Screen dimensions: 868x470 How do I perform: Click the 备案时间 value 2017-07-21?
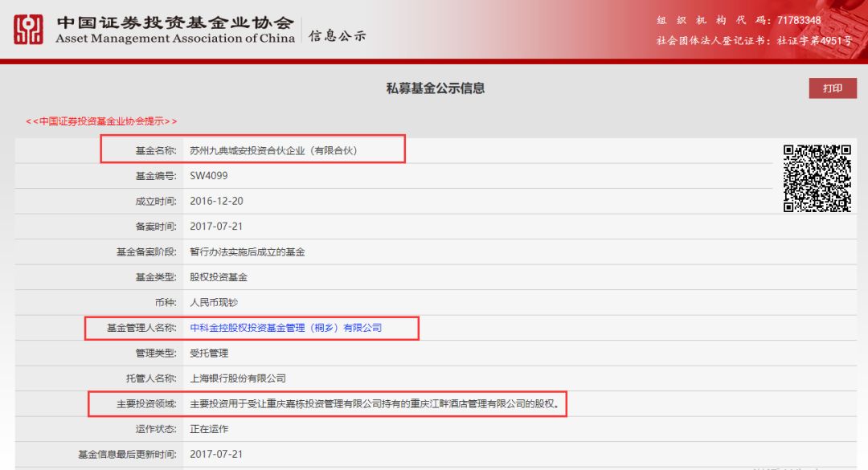click(216, 227)
